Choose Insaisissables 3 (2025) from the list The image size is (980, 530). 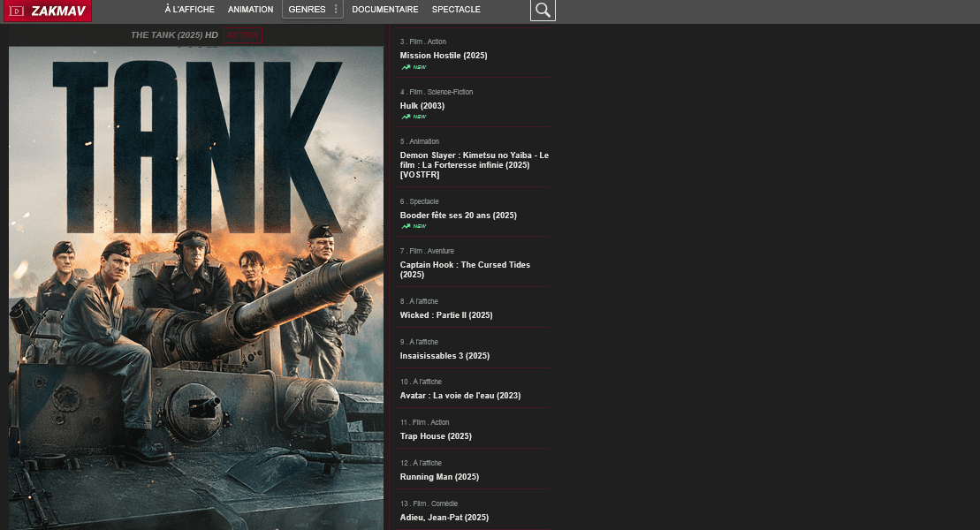(444, 356)
